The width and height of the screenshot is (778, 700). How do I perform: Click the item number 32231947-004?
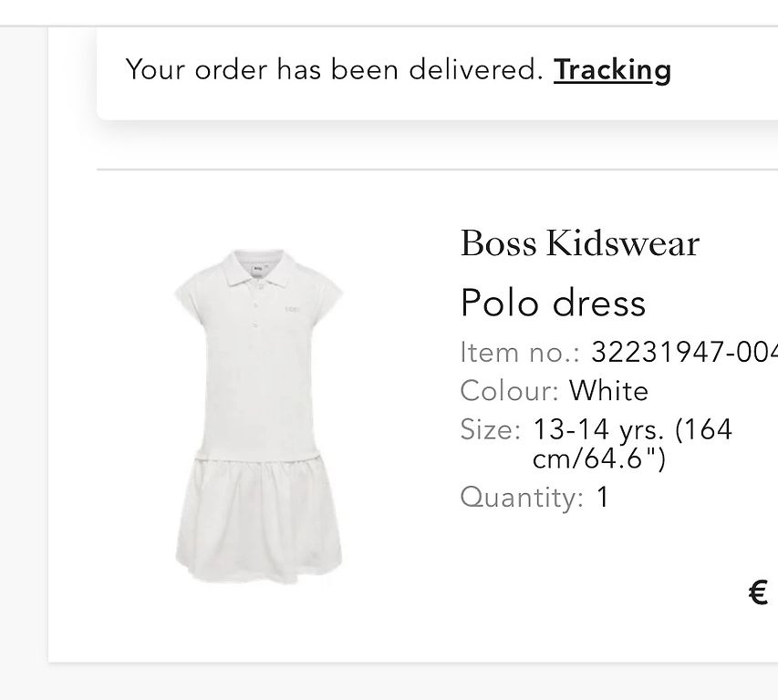click(684, 353)
